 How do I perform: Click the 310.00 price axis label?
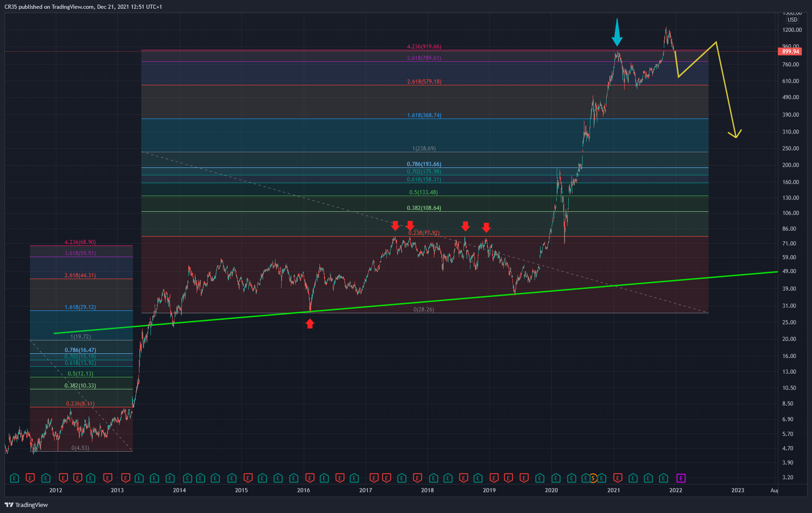791,132
